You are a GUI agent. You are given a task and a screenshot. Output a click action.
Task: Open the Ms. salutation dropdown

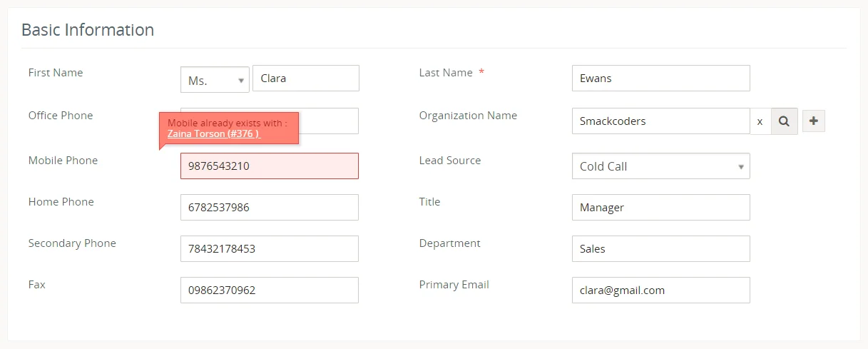214,80
